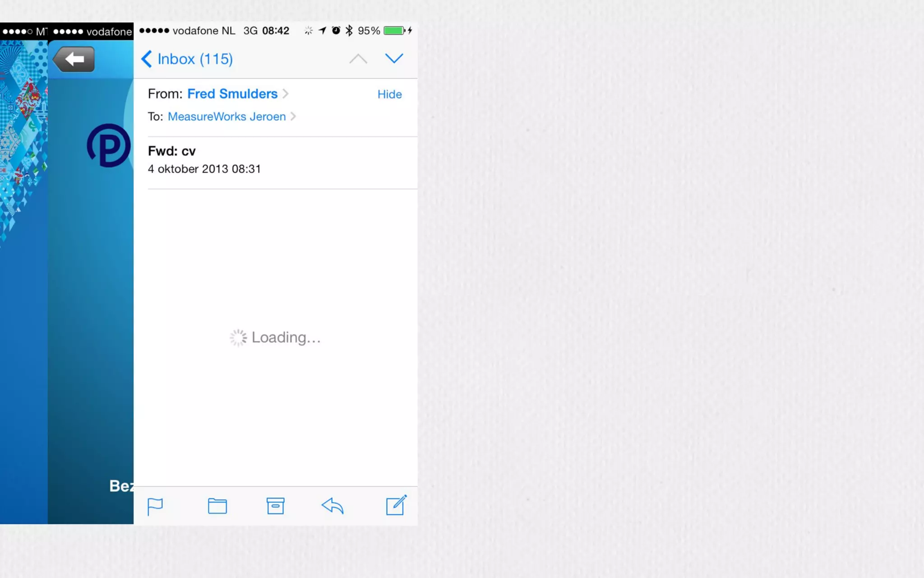
Task: Tap the Flag icon in mail toolbar
Action: 155,506
